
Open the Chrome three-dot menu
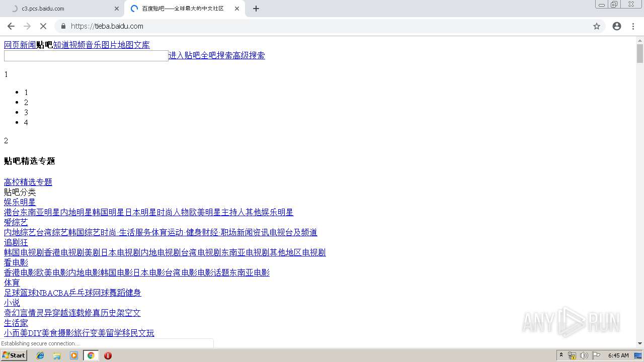pos(633,26)
